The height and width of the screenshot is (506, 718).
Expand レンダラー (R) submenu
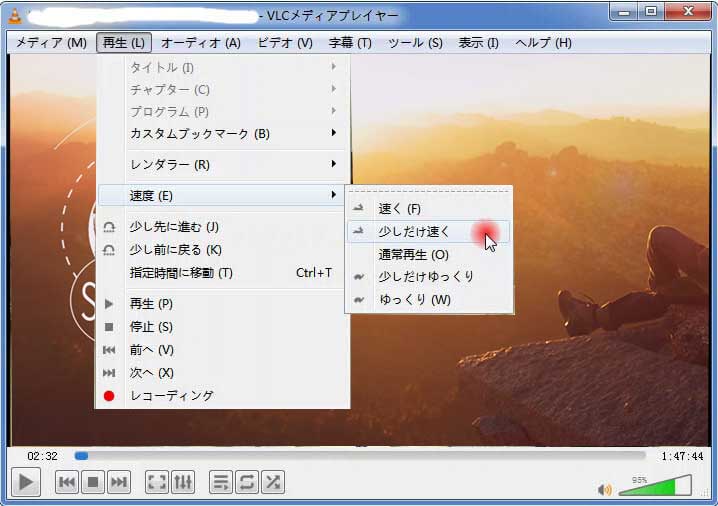coord(223,164)
